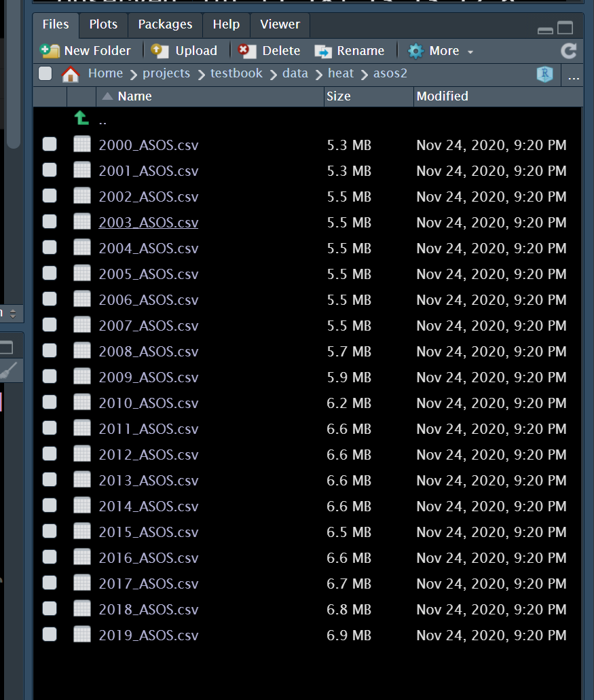Toggle the select-all checkbox

[45, 73]
